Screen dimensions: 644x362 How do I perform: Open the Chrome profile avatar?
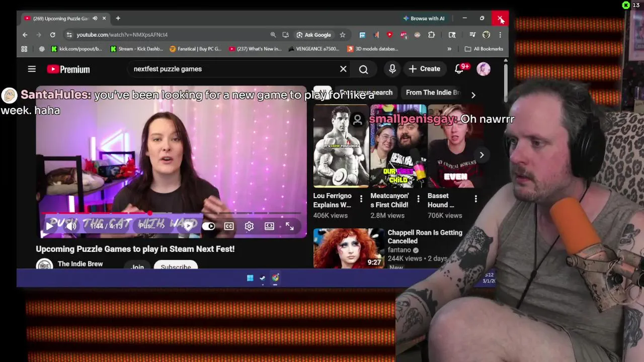tap(486, 35)
